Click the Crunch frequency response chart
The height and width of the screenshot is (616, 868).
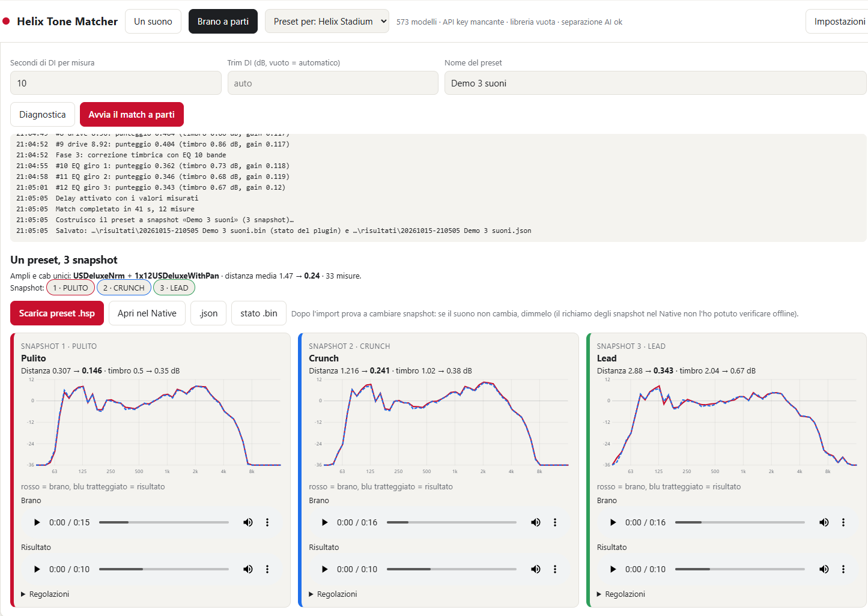pos(439,426)
